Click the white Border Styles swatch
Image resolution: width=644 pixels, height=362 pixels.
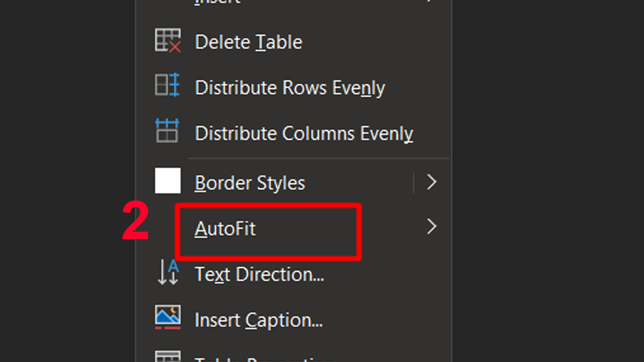coord(167,181)
